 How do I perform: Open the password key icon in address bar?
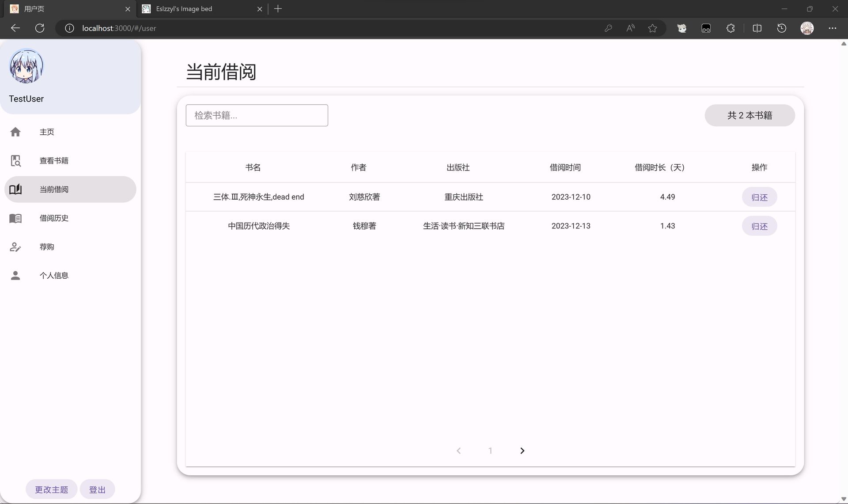tap(608, 28)
